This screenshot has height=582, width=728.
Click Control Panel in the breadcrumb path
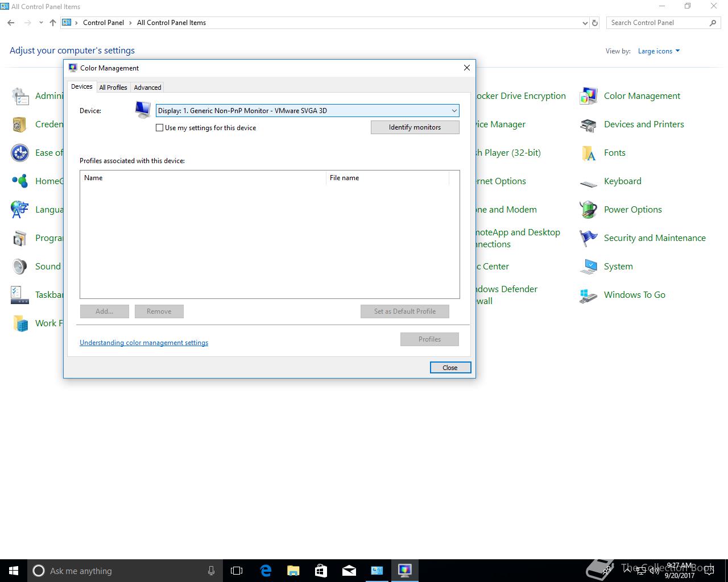click(104, 23)
